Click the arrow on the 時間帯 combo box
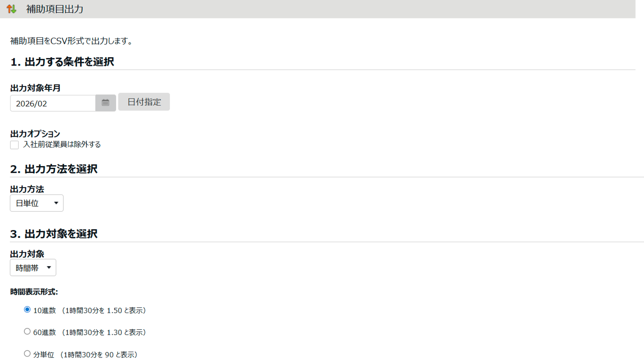This screenshot has height=359, width=644. 49,267
